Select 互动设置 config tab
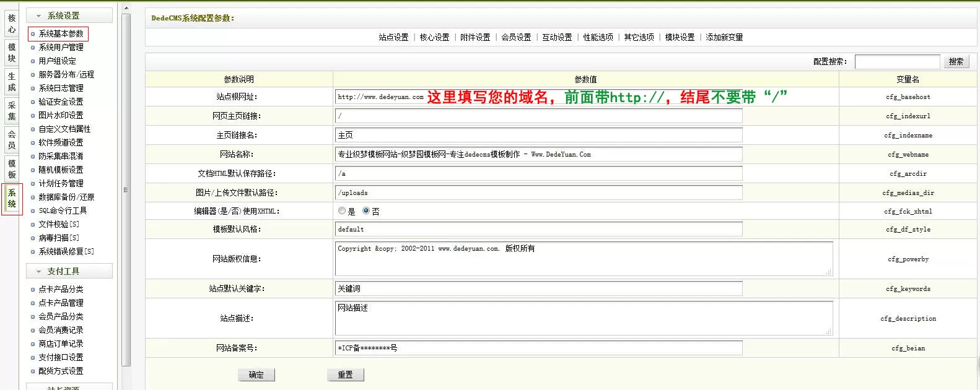Image resolution: width=980 pixels, height=390 pixels. pyautogui.click(x=557, y=37)
